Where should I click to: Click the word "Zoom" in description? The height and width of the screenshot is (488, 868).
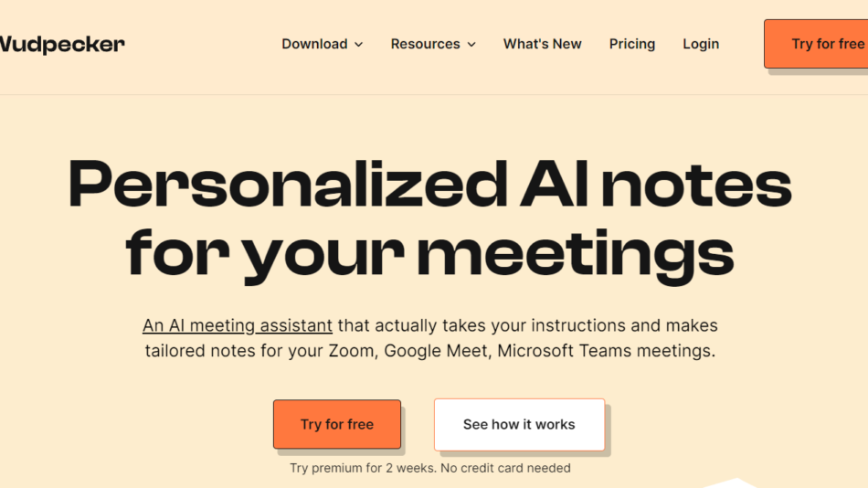(353, 351)
